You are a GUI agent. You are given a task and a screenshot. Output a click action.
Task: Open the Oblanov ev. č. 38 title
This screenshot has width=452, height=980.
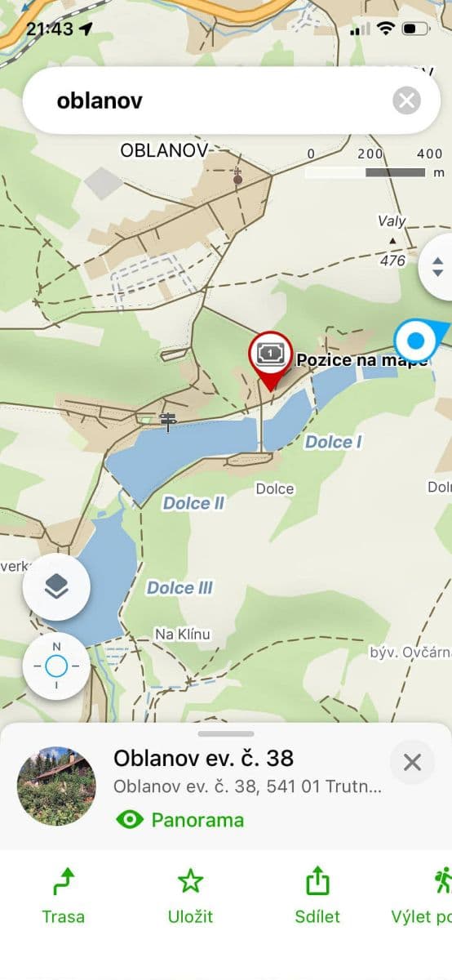click(x=203, y=758)
